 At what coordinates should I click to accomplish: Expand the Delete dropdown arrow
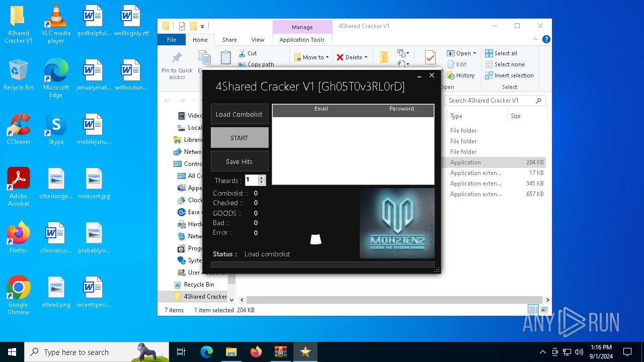tap(366, 57)
